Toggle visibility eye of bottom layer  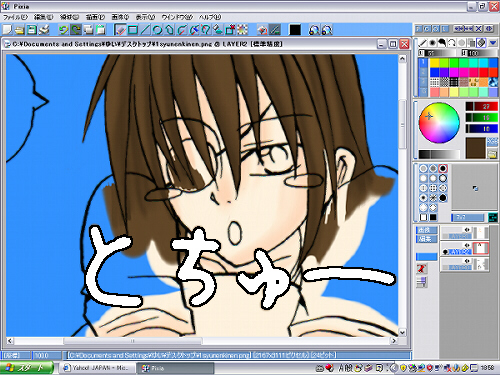467,261
